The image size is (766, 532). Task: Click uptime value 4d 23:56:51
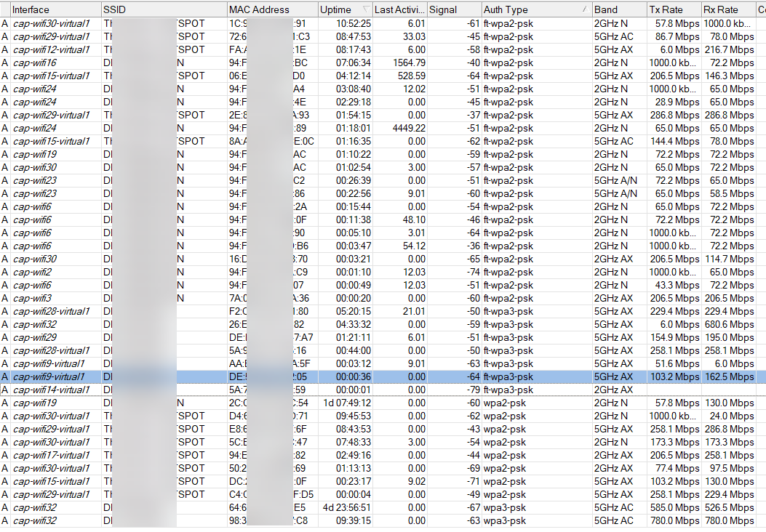347,507
